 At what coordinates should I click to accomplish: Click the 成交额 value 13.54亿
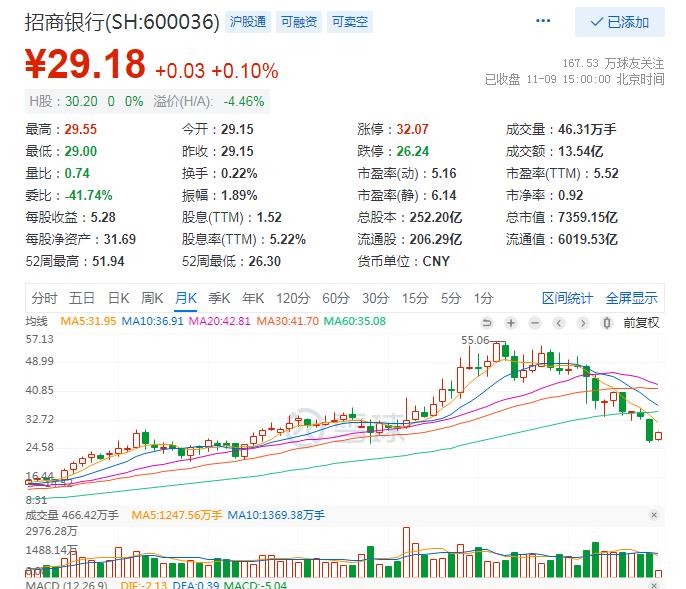[581, 151]
